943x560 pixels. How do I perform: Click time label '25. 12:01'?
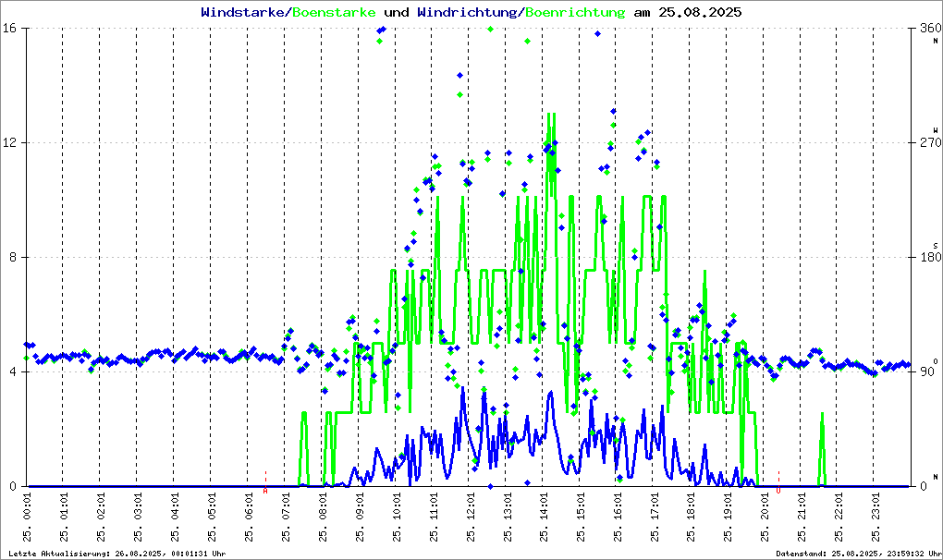[470, 517]
